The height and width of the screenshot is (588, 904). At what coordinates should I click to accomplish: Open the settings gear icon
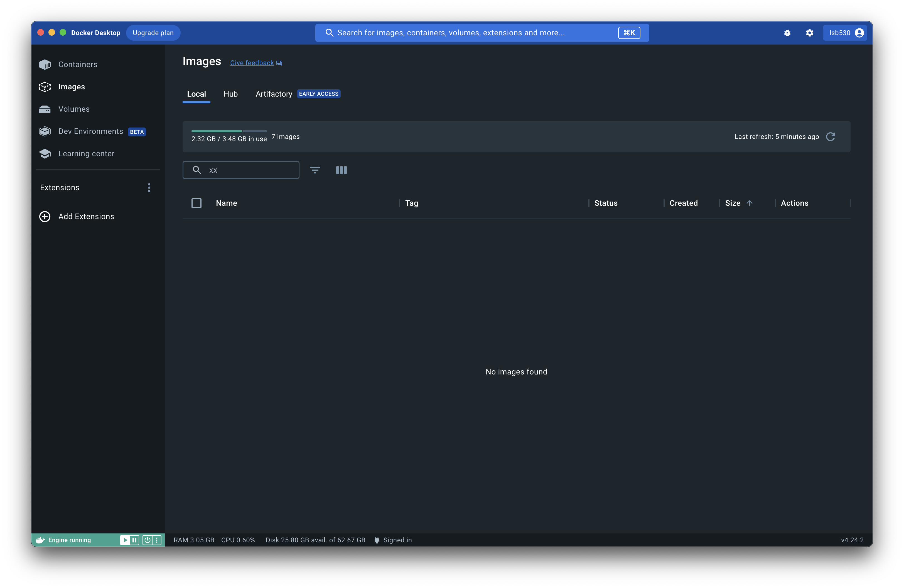coord(809,33)
